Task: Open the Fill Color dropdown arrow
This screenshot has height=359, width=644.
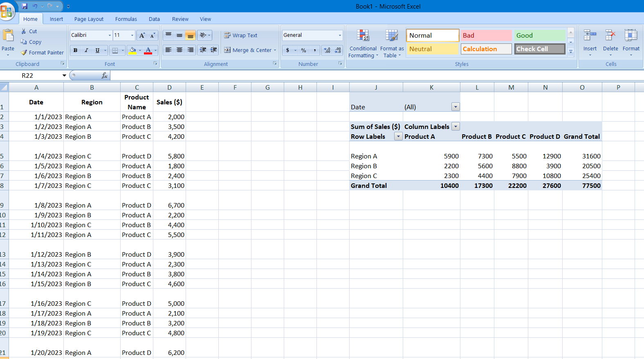Action: [140, 50]
